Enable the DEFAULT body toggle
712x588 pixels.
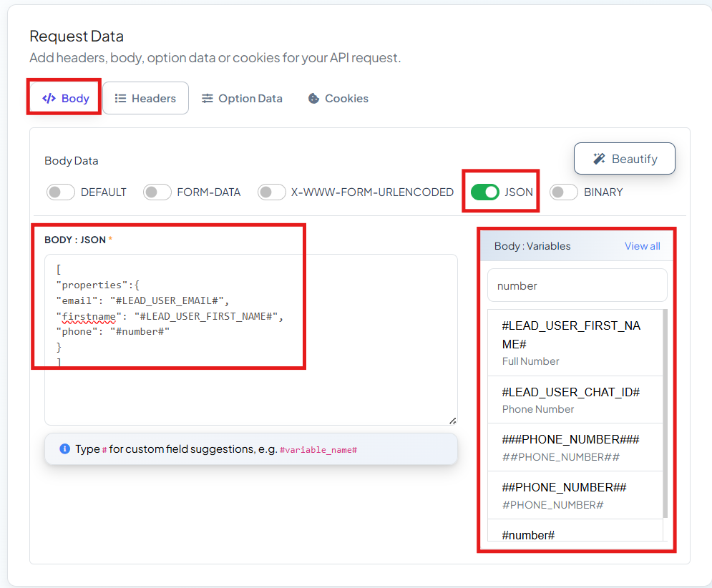coord(60,192)
